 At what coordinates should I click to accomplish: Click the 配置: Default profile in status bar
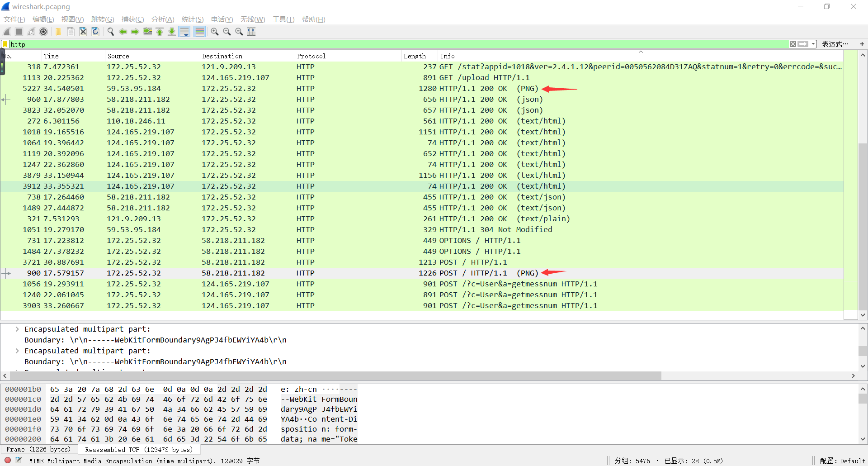[842, 461]
